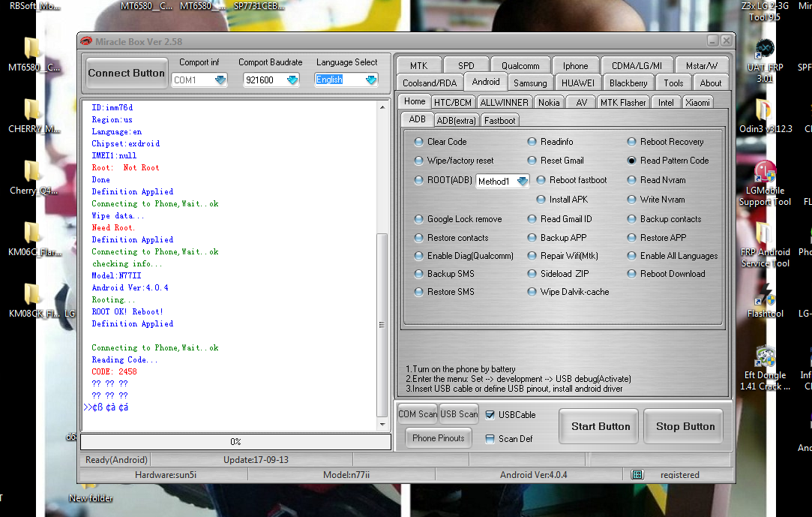This screenshot has width=812, height=517.
Task: Click the 'Model:N77II' log line
Action: [x=116, y=275]
